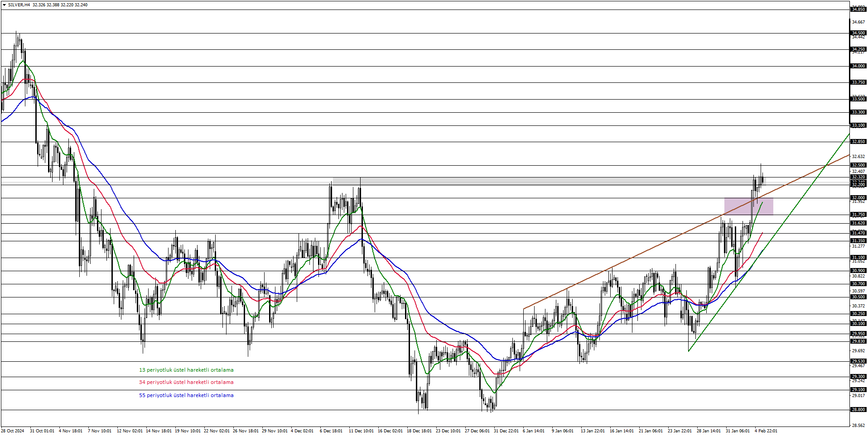Click the 33.500 price level label
The height and width of the screenshot is (436, 868).
(x=858, y=99)
